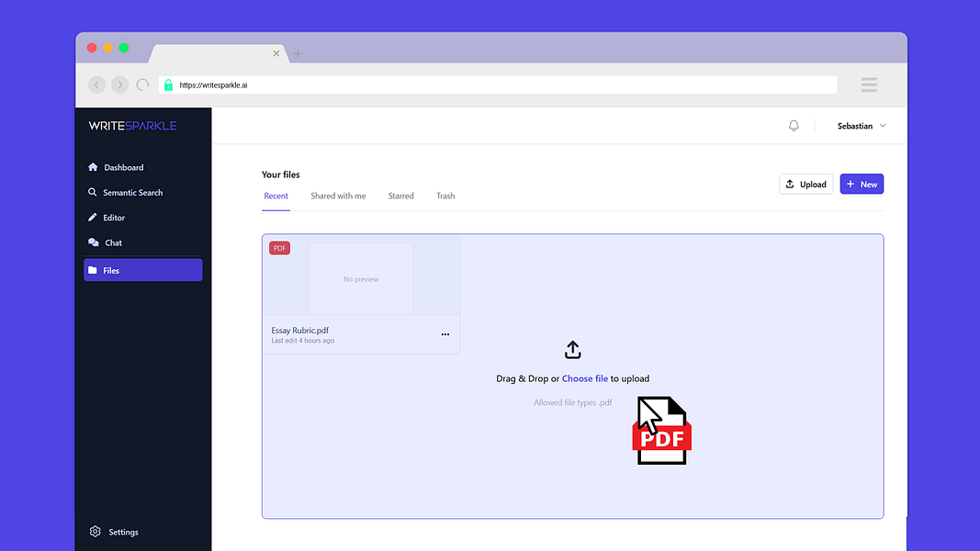
Task: Click the Semantic Search magnifier icon
Action: coord(93,192)
